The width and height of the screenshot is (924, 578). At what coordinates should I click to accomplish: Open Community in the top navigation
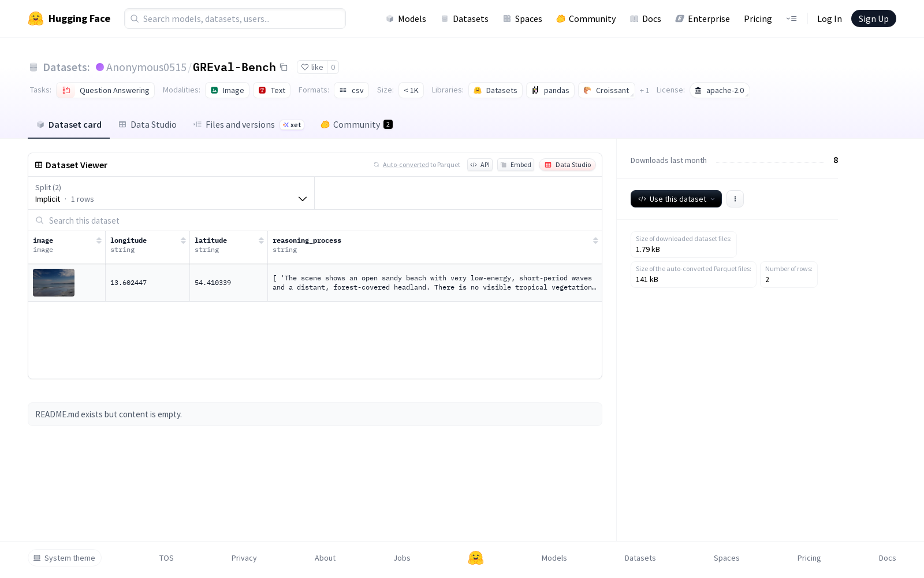586,18
